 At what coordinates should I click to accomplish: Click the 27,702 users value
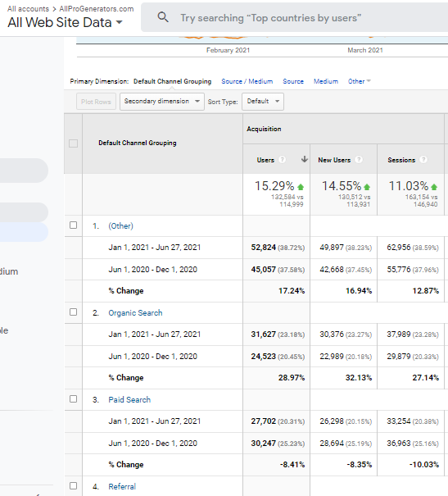pos(264,421)
